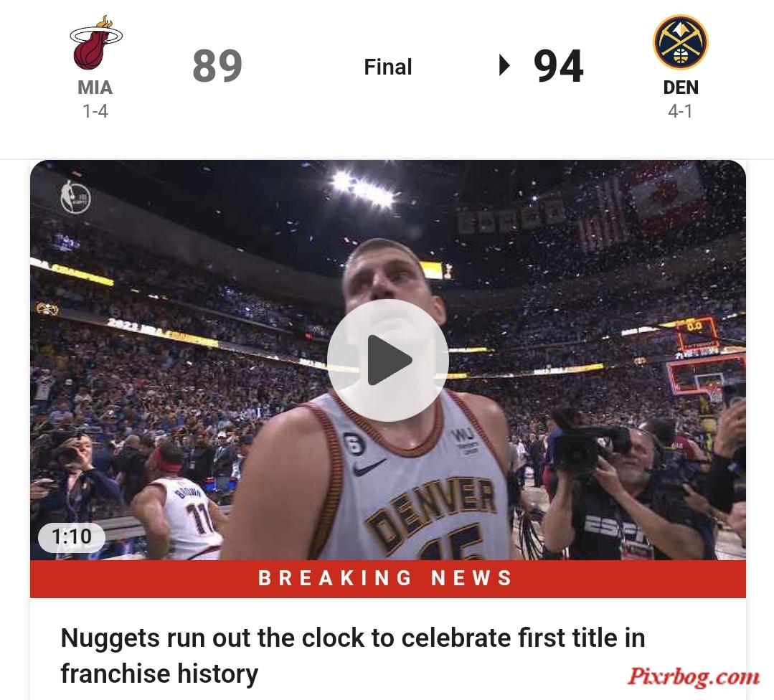The height and width of the screenshot is (700, 774).
Task: Click the Nuggets 4-1 series record
Action: tap(680, 111)
